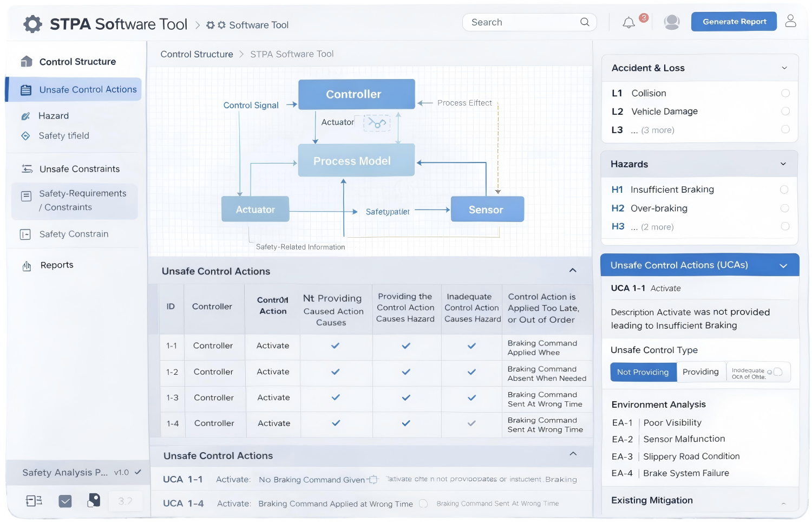
Task: Select the Providing control type tab
Action: tap(700, 372)
